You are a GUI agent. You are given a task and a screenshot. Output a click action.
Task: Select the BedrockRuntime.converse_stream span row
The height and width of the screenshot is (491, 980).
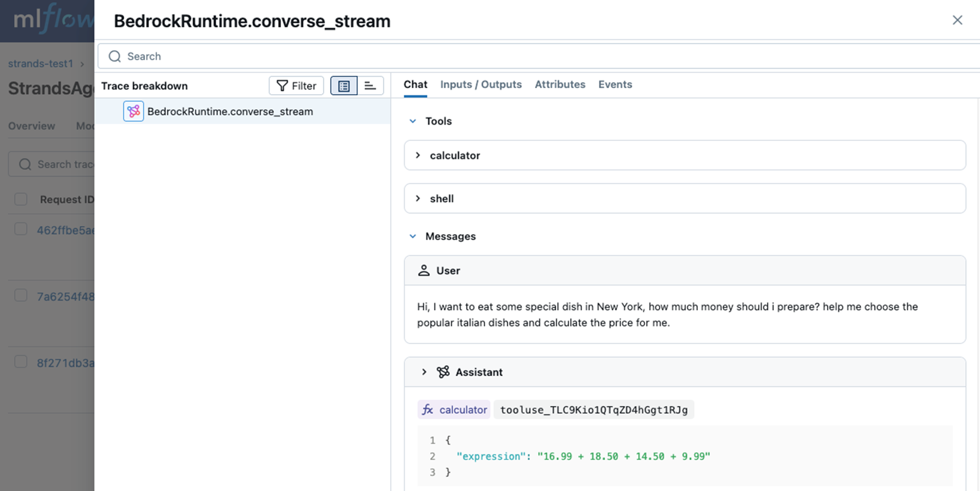coord(243,112)
